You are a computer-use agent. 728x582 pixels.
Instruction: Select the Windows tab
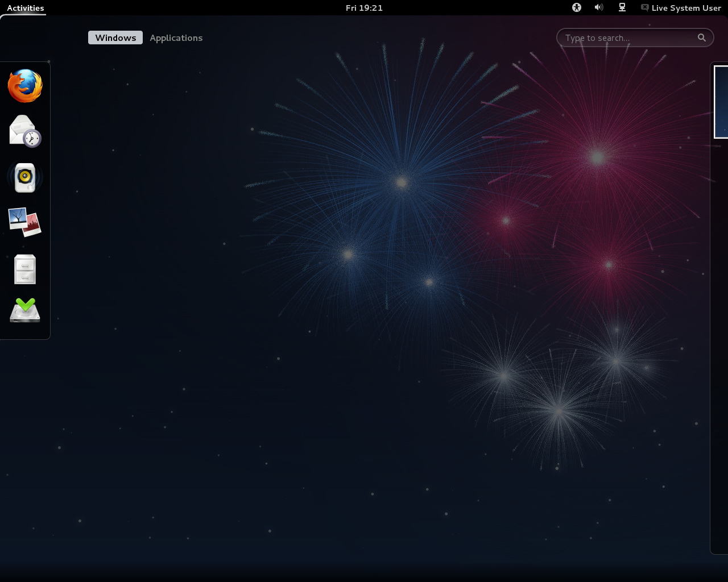(115, 38)
